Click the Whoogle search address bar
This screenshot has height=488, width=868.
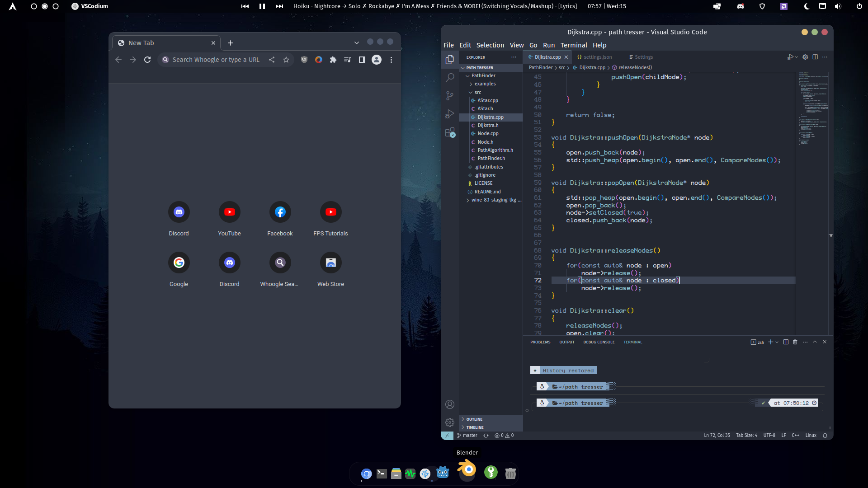[212, 59]
